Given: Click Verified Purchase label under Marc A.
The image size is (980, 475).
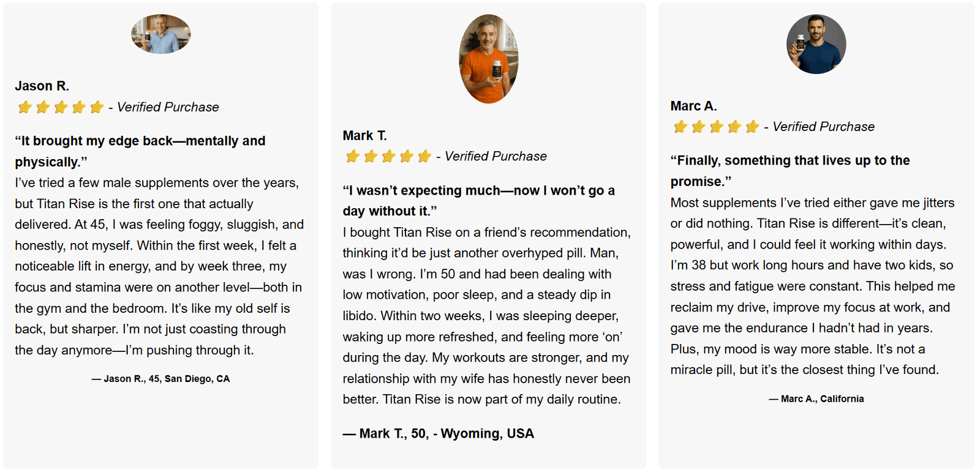Looking at the screenshot, I should pyautogui.click(x=823, y=127).
